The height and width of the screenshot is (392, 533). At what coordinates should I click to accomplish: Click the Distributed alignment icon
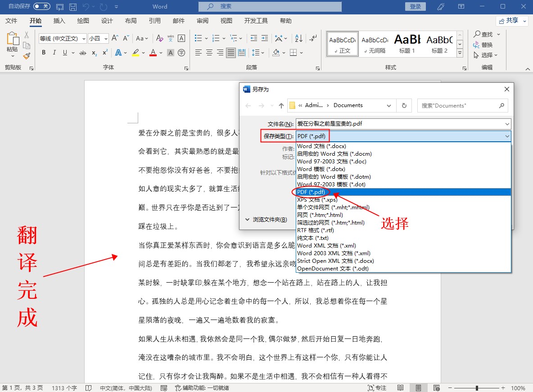coord(242,52)
